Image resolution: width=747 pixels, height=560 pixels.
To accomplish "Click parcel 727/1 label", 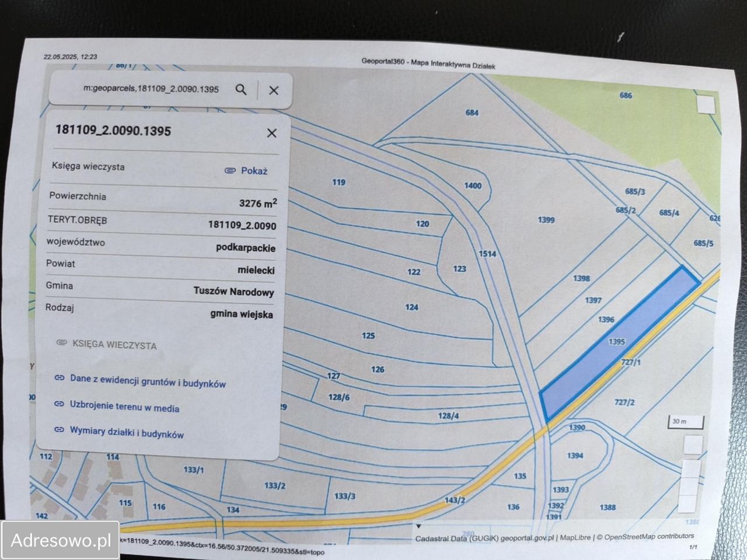I will click(631, 362).
